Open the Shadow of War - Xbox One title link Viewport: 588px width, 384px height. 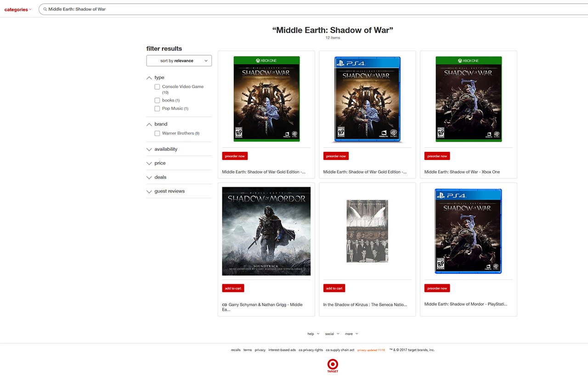(462, 172)
